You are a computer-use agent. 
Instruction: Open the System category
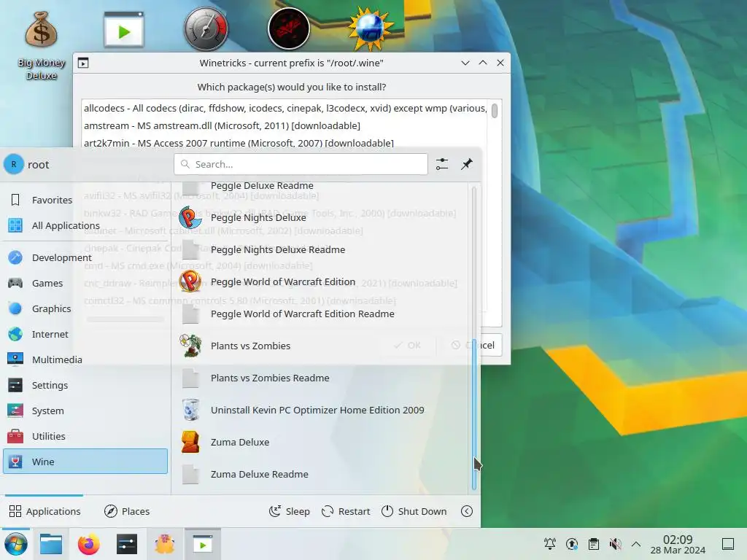[85, 411]
